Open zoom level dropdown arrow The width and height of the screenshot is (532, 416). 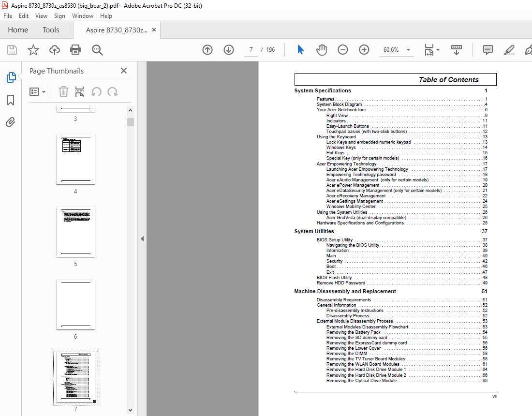408,50
